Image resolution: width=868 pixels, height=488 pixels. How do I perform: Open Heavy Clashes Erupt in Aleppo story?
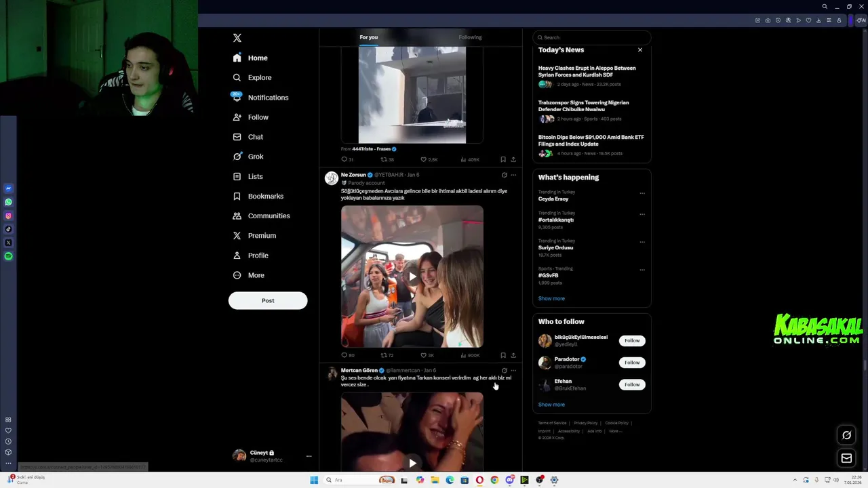[591, 76]
